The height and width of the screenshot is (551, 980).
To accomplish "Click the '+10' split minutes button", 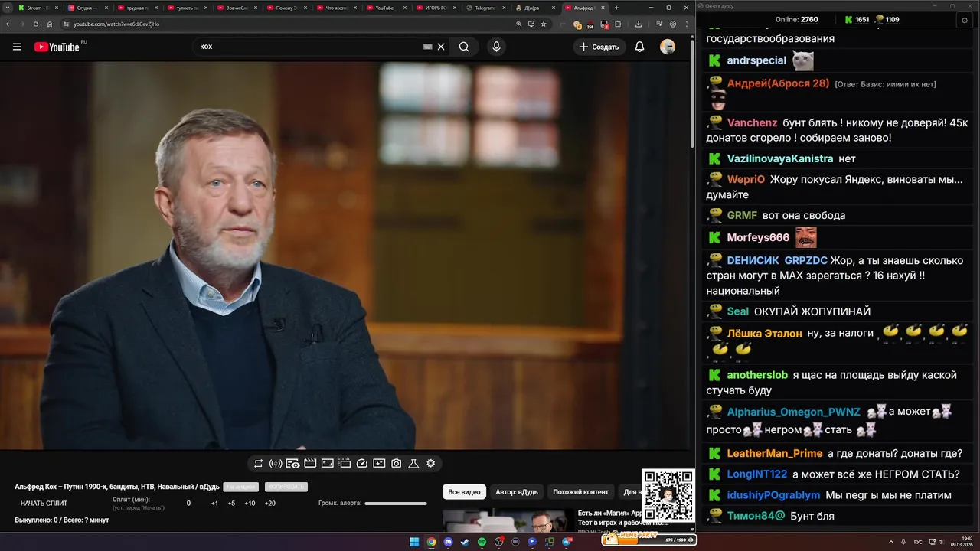I will [250, 504].
